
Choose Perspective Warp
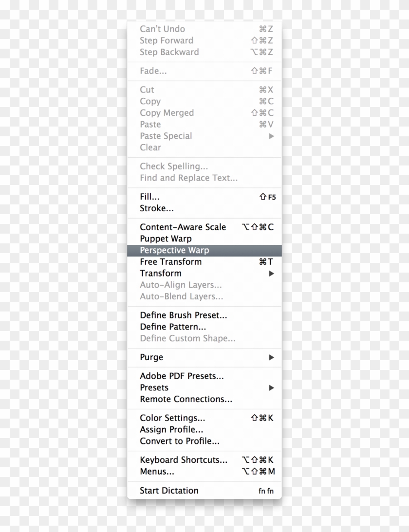(174, 250)
